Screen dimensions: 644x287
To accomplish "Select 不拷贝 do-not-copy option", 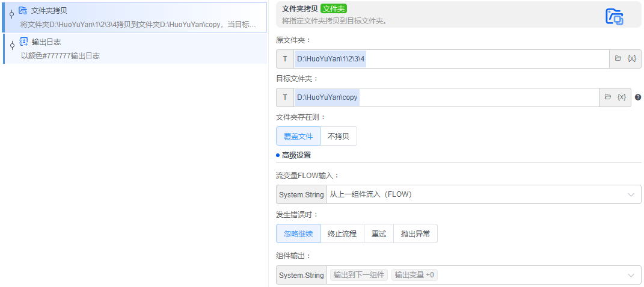I will 338,136.
